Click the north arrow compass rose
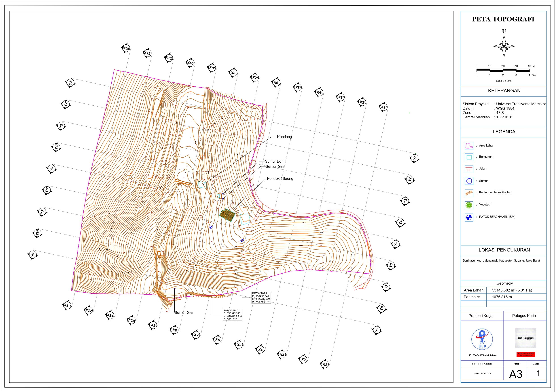Viewport: 555px width, 392px height. (x=504, y=46)
